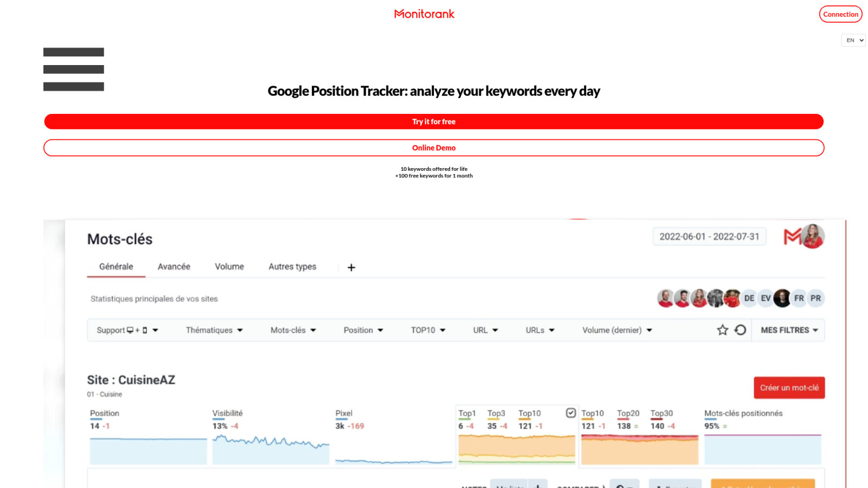Expand the TOP10 filter dropdown
This screenshot has width=868, height=488.
coord(428,330)
